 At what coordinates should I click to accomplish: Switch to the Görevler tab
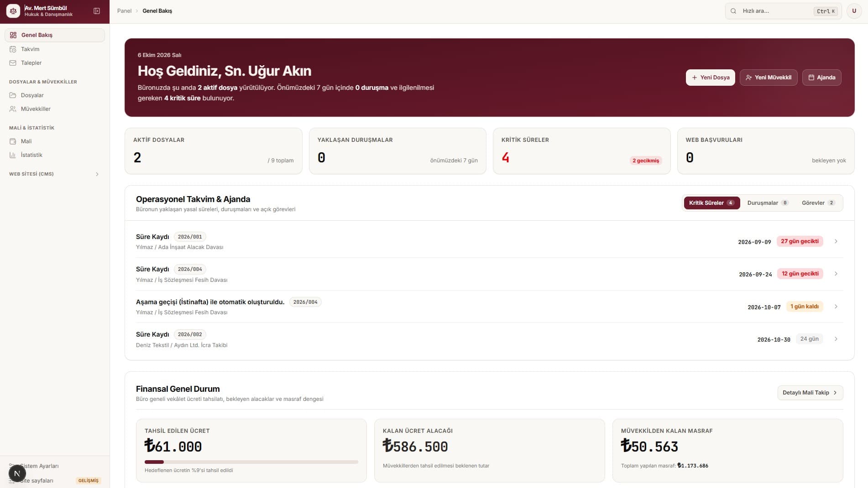(818, 203)
